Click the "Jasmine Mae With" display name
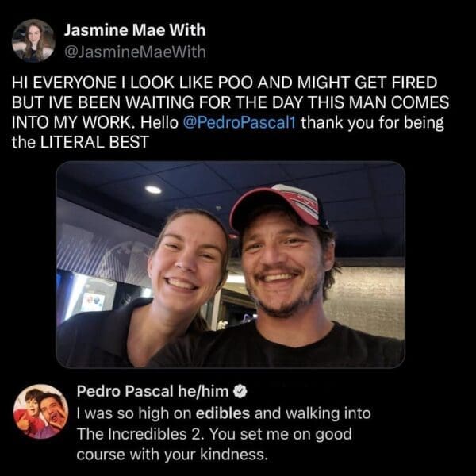The width and height of the screenshot is (476, 476). pyautogui.click(x=135, y=30)
